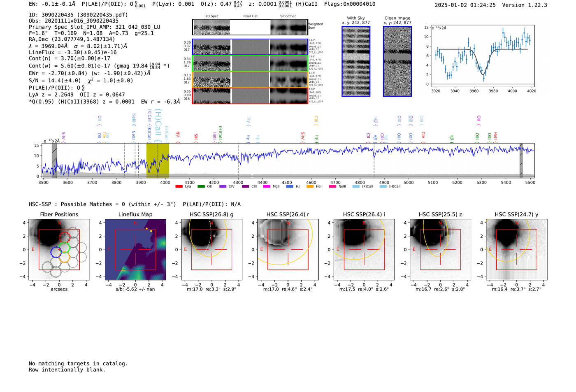Click the LineFlux value line
576x392 pixels.
coord(73,53)
